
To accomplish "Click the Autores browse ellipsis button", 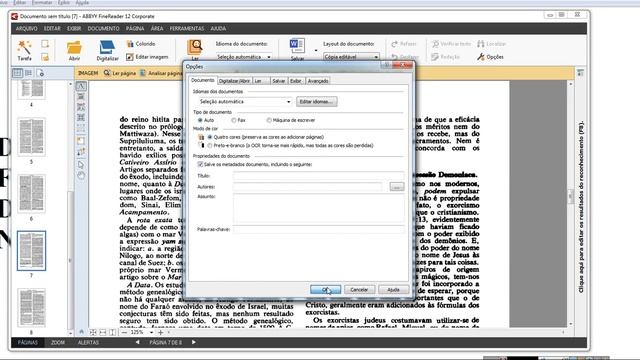I will click(396, 187).
